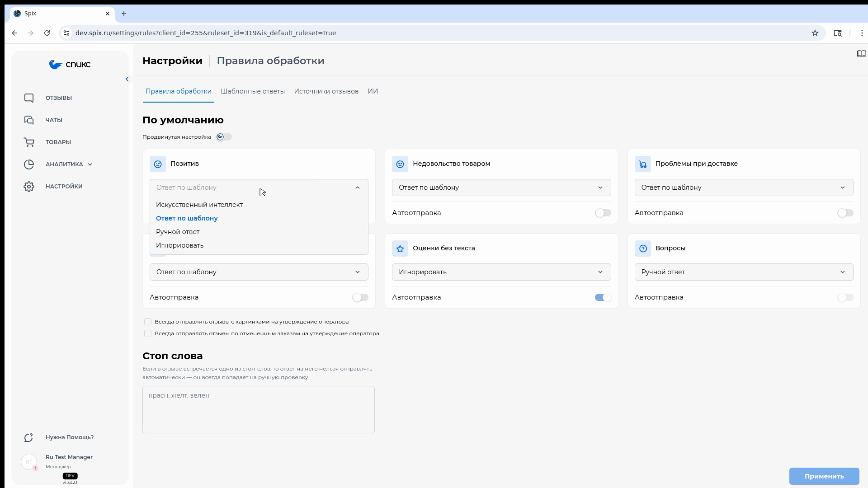Focus the Стоп слова text area

(259, 410)
